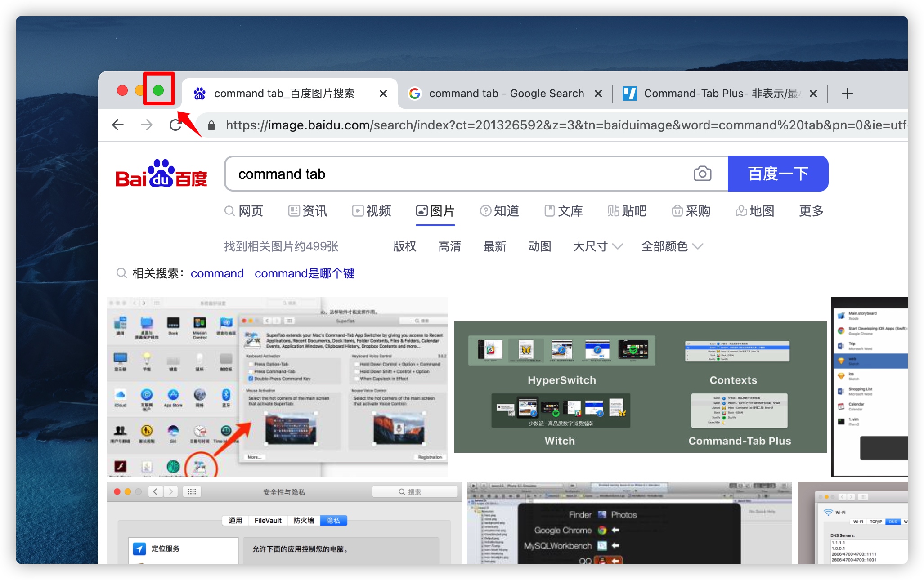The width and height of the screenshot is (924, 580).
Task: Toggle the 动图 filter
Action: 539,246
